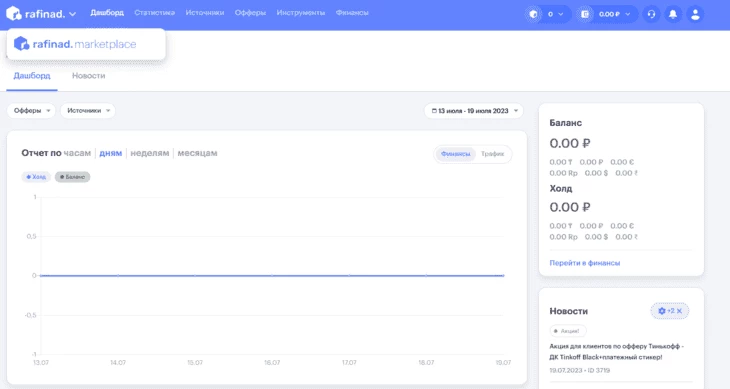Switch chart to Трафик mode
Viewport: 730px width, 389px height.
point(493,154)
